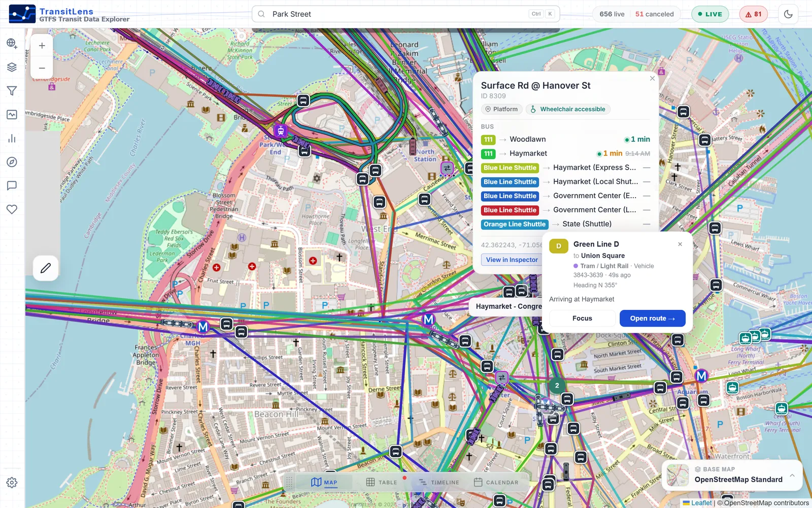Click the 51 canceled count

point(655,14)
